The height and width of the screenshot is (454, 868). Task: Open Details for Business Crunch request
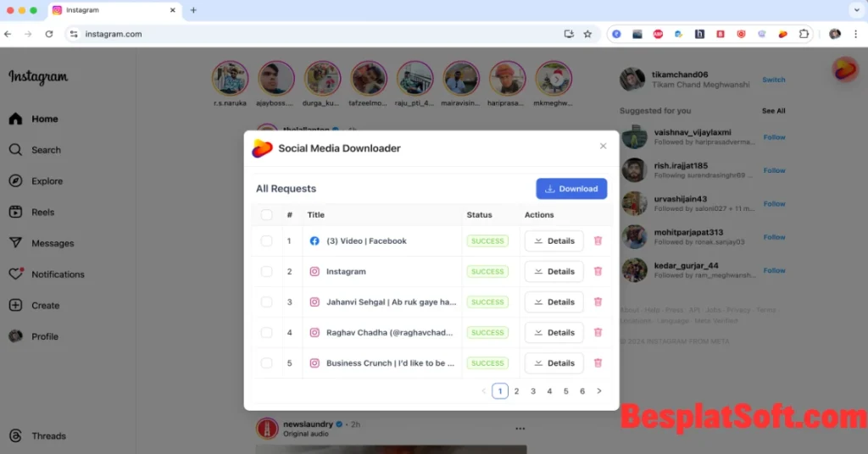click(x=554, y=363)
